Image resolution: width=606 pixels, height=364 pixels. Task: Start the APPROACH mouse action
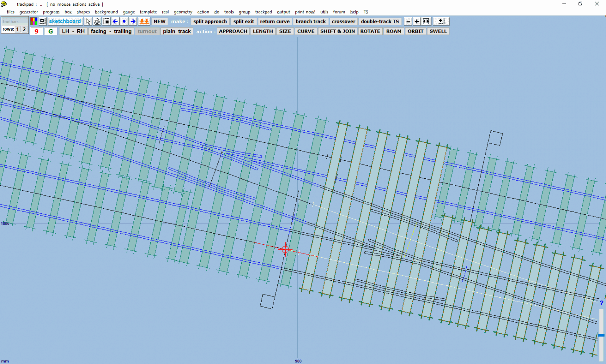233,31
